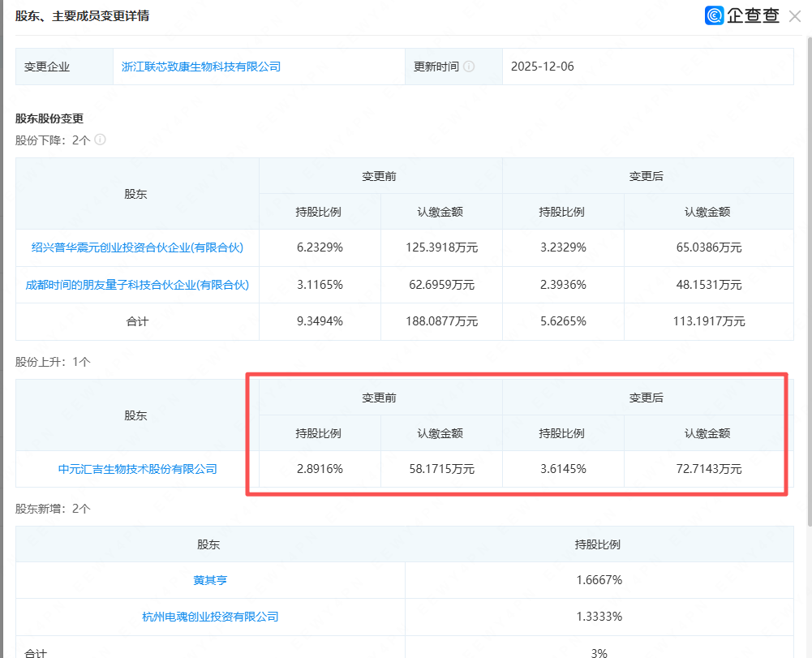Select the 1.6667% shareholding cell for 黄其亨
This screenshot has width=812, height=658.
click(599, 580)
